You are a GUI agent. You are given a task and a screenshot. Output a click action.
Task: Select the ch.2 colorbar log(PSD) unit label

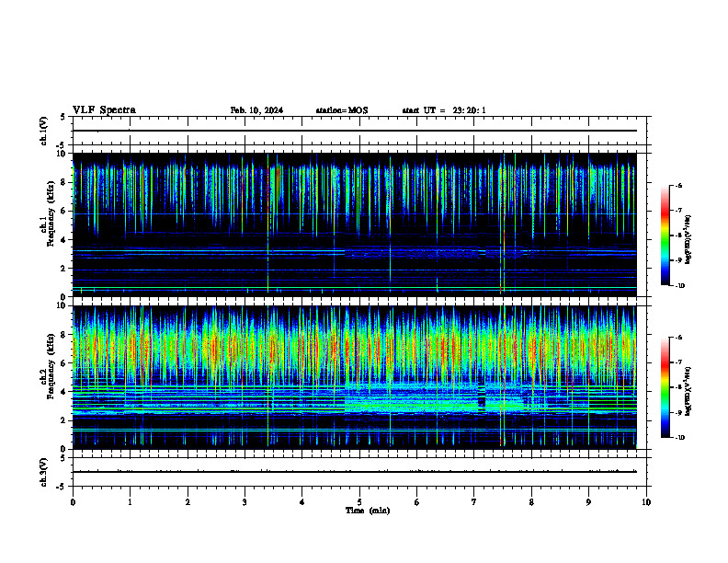click(x=688, y=391)
